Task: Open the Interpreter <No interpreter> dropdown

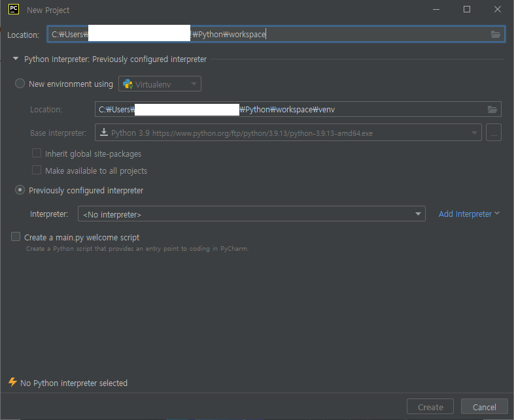Action: (251, 214)
